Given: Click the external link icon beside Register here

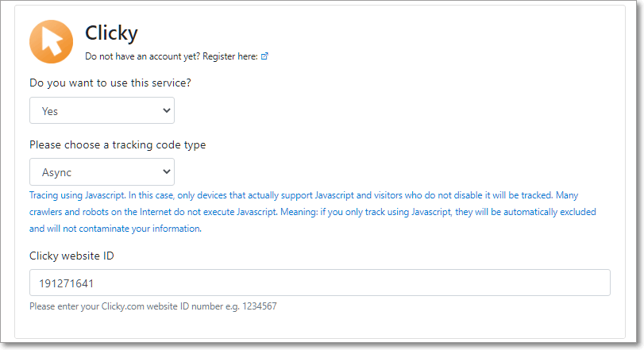Looking at the screenshot, I should (264, 56).
